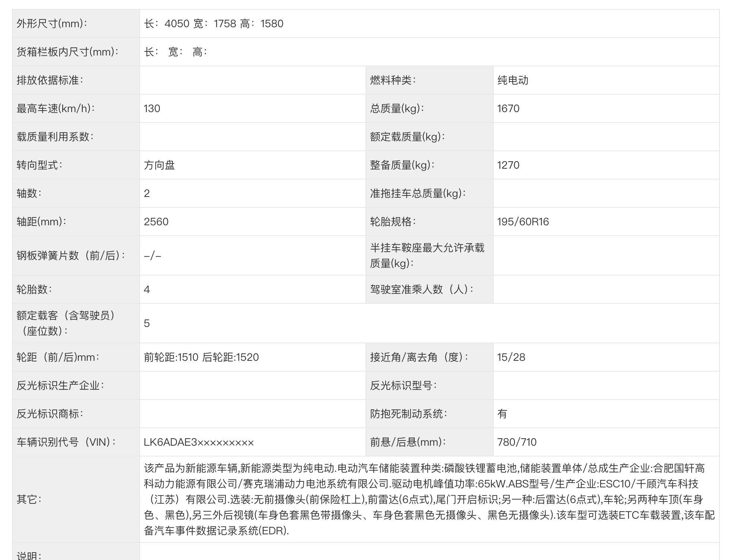This screenshot has width=734, height=560.
Task: Click the 说明 label at bottom
Action: pyautogui.click(x=29, y=555)
